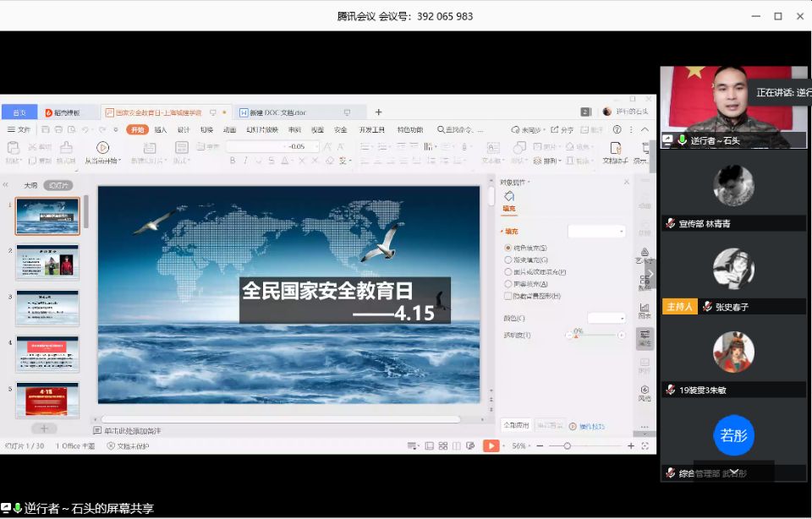Switch to the 设计 ribbon tab
Screen dimensions: 812x519
184,129
